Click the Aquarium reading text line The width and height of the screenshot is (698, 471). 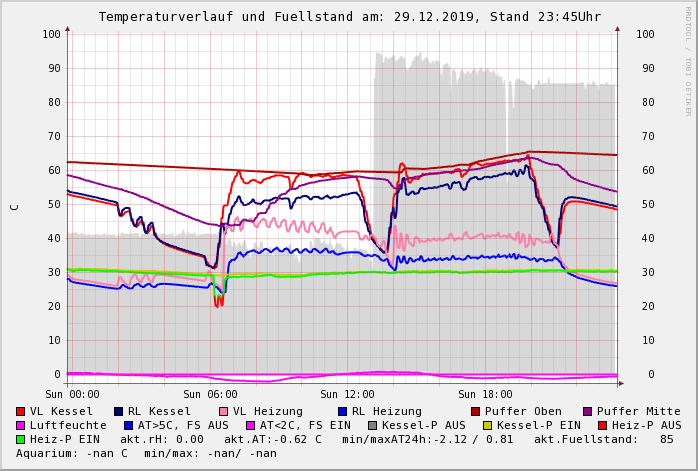pos(146,453)
